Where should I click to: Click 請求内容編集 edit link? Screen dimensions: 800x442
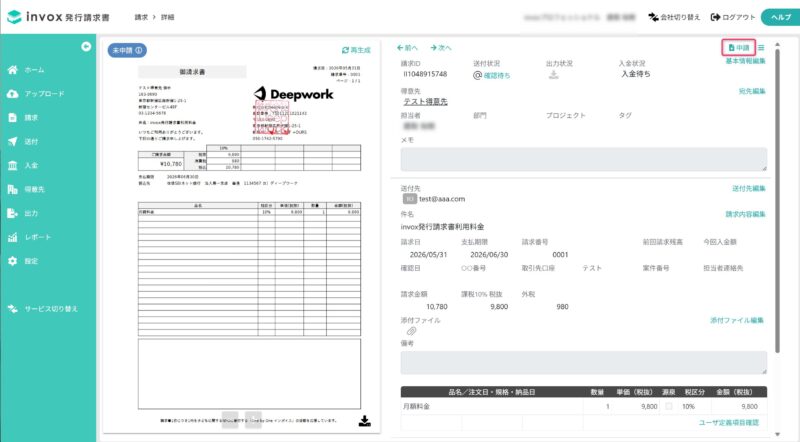tap(745, 214)
